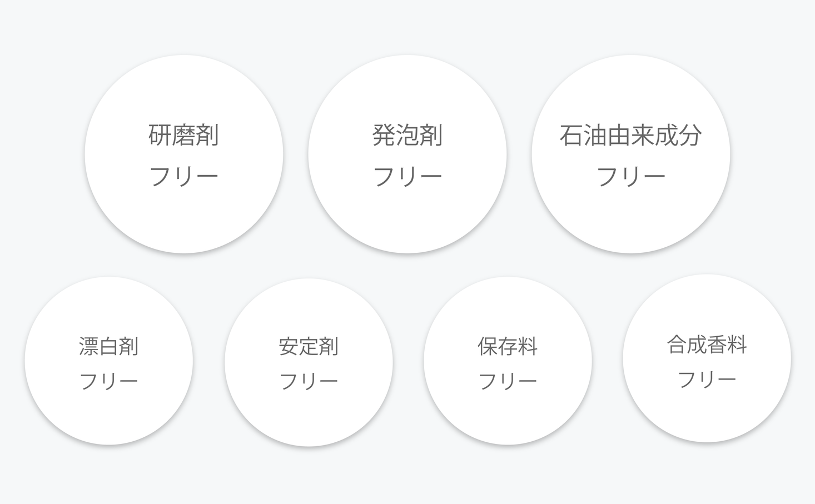The width and height of the screenshot is (815, 504).
Task: Click フリー text under 発泡剤
Action: point(407,176)
